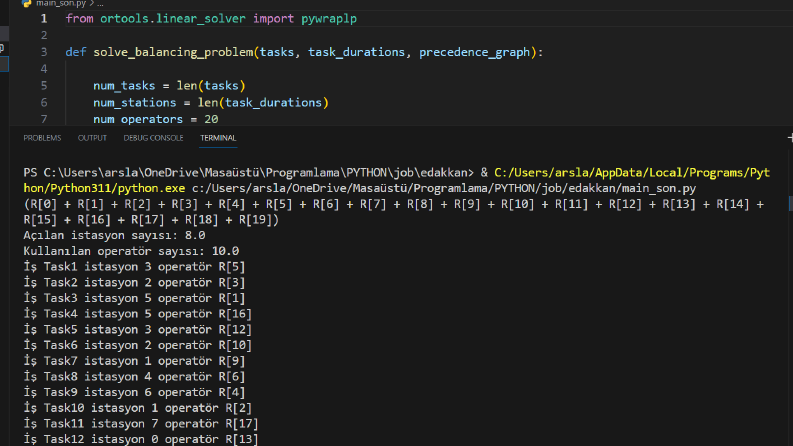The height and width of the screenshot is (446, 793).
Task: Click 'pywraplp' in the import line
Action: tap(329, 19)
